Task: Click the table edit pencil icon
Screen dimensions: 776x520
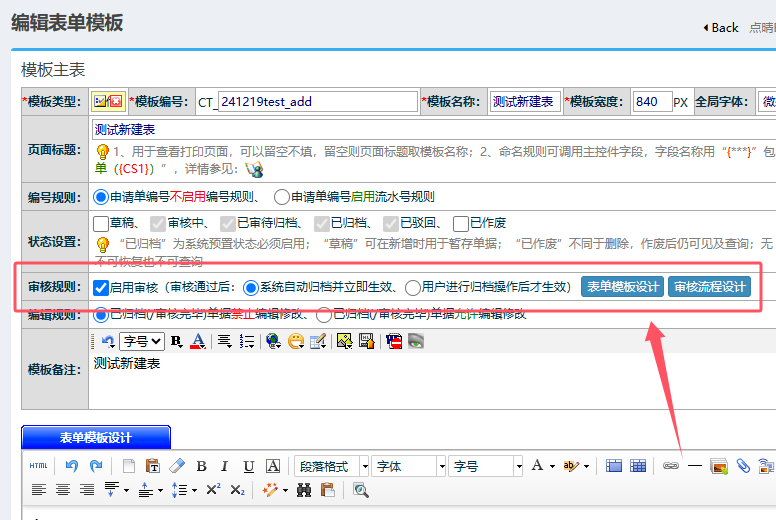Action: click(318, 341)
